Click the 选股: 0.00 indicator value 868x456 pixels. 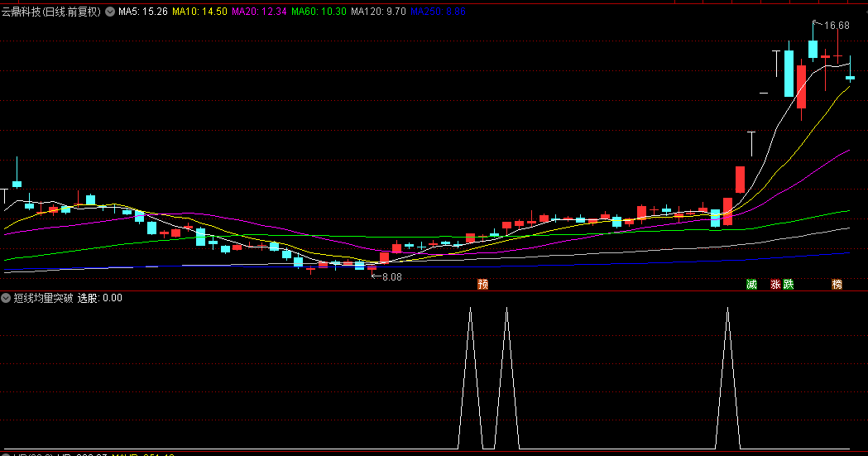pyautogui.click(x=100, y=298)
